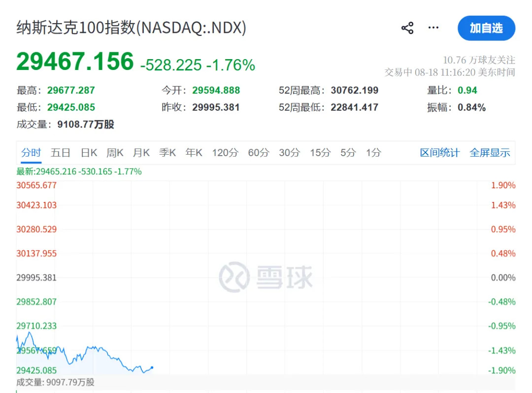
Task: Click the 振幅 value 0.84%
Action: pyautogui.click(x=471, y=107)
